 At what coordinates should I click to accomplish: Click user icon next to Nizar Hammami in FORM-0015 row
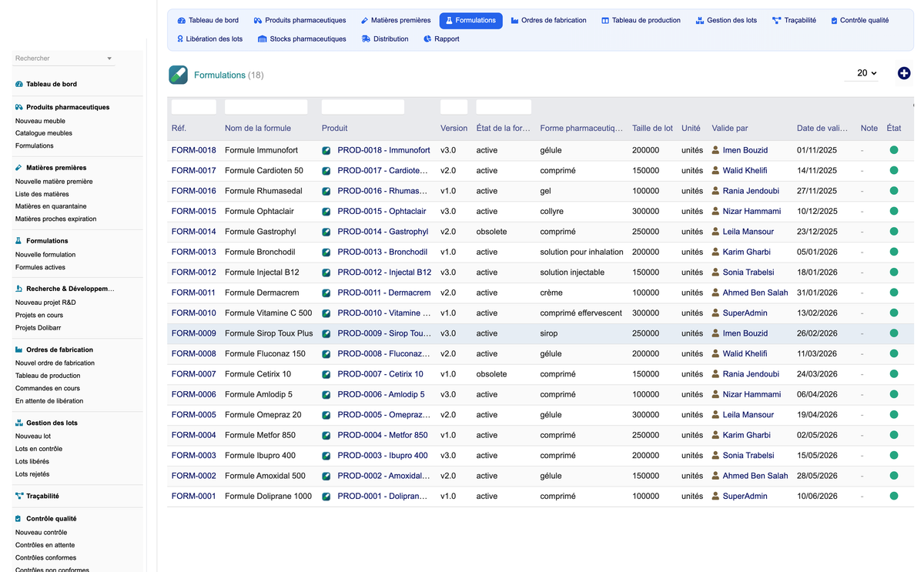[715, 211]
